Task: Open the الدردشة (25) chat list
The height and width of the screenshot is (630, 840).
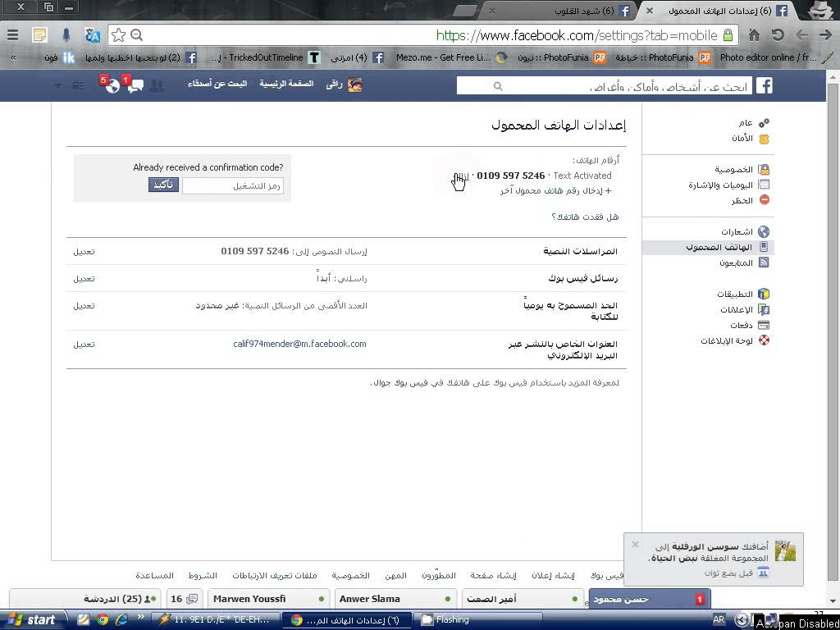Action: 85,598
